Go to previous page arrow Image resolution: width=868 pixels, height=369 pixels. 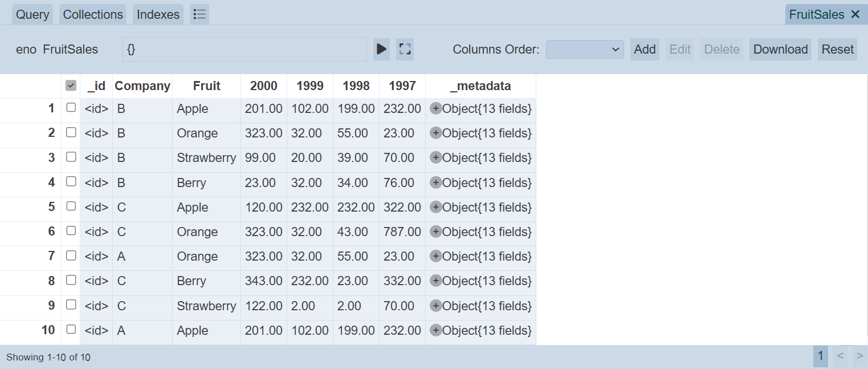tap(840, 356)
